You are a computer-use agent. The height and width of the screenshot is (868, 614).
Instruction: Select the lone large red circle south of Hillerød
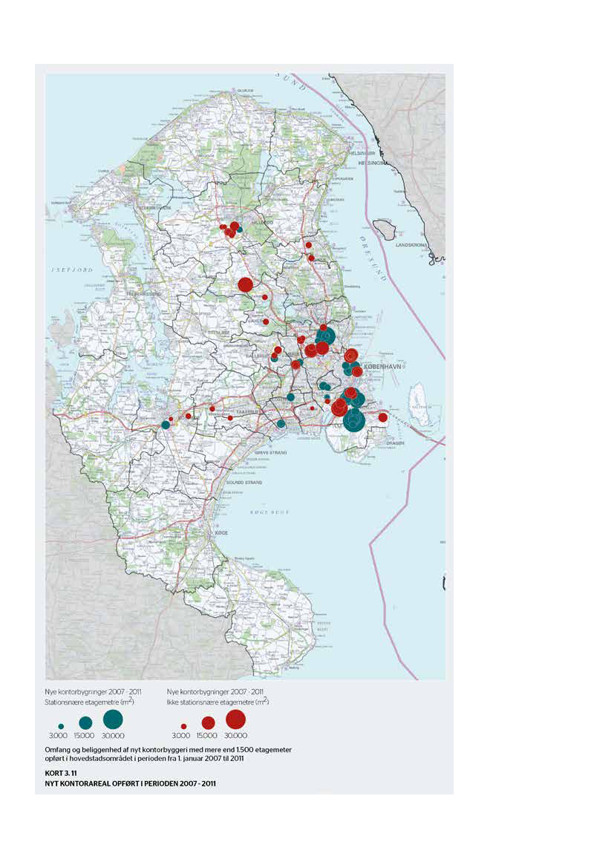tap(245, 284)
